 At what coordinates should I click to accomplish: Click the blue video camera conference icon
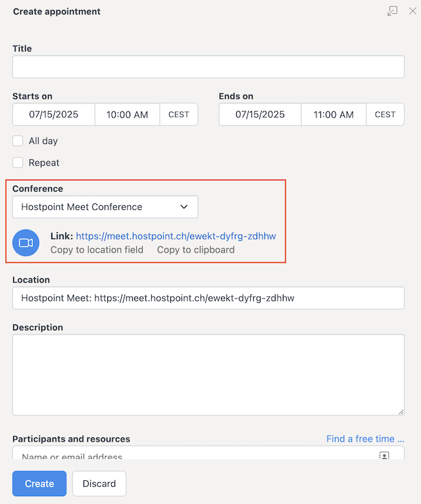[26, 243]
